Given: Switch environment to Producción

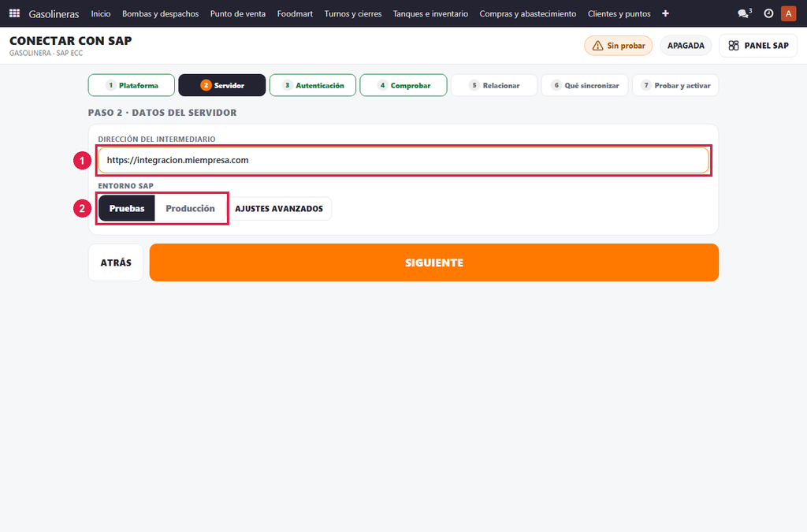Looking at the screenshot, I should click(190, 208).
